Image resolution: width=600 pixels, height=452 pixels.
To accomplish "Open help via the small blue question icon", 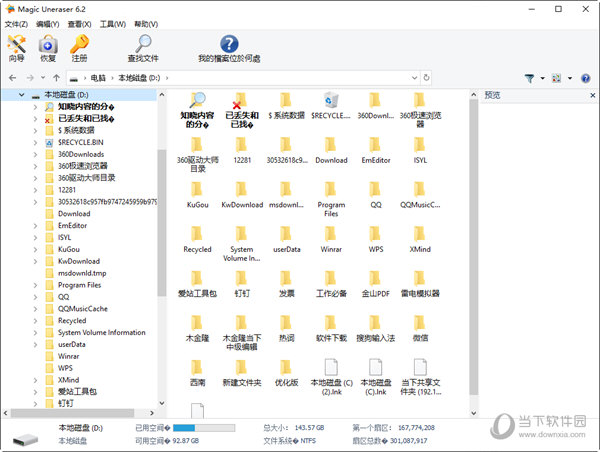I will (585, 78).
